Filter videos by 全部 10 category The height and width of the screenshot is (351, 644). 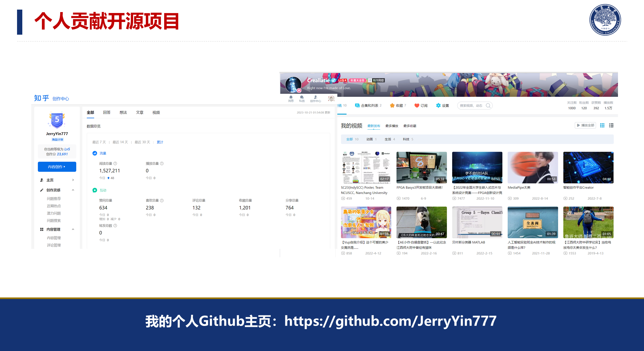352,139
